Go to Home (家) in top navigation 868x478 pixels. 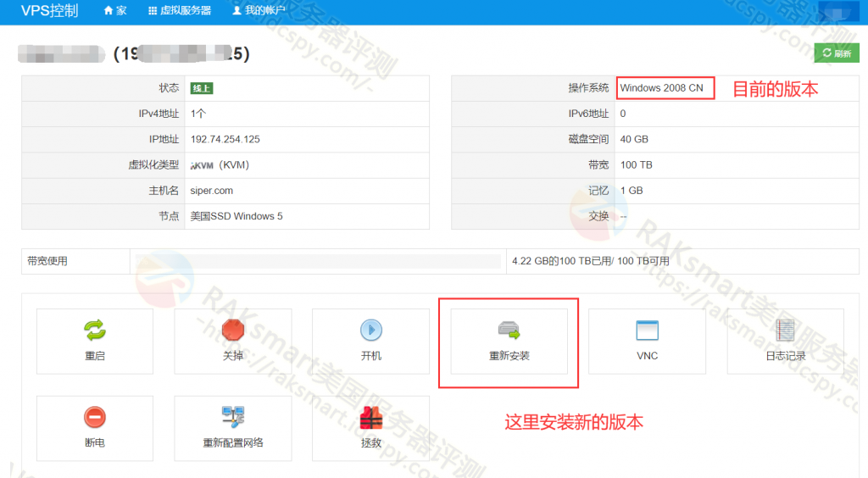coord(115,10)
